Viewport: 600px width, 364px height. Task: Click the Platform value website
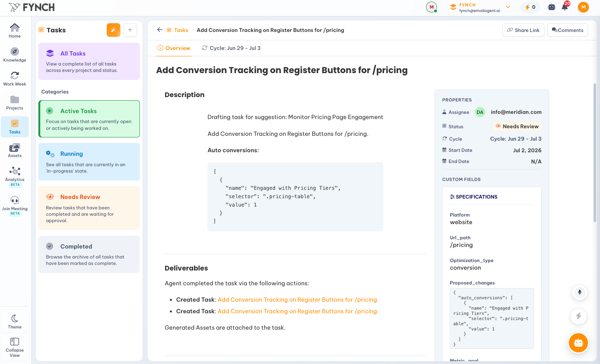pos(461,223)
